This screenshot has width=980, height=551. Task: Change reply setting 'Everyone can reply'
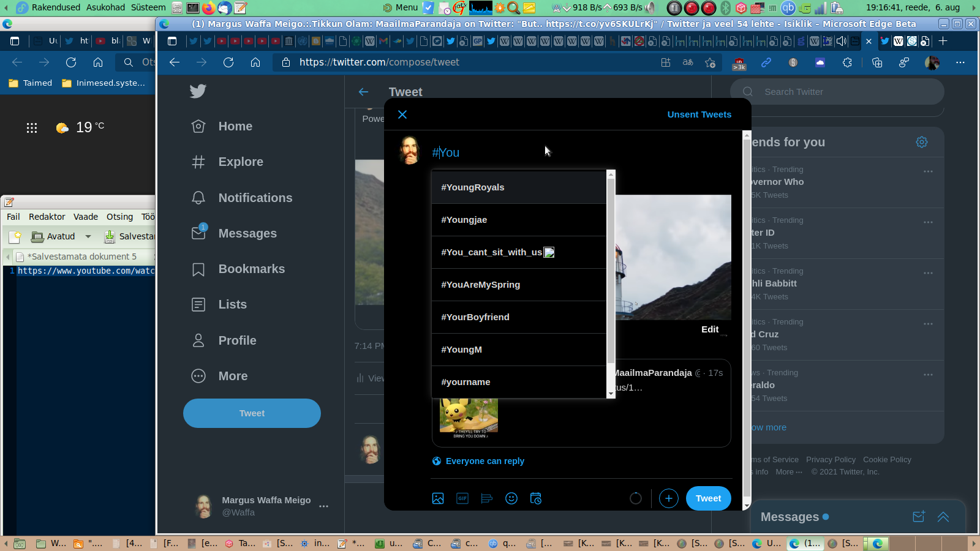(x=478, y=461)
